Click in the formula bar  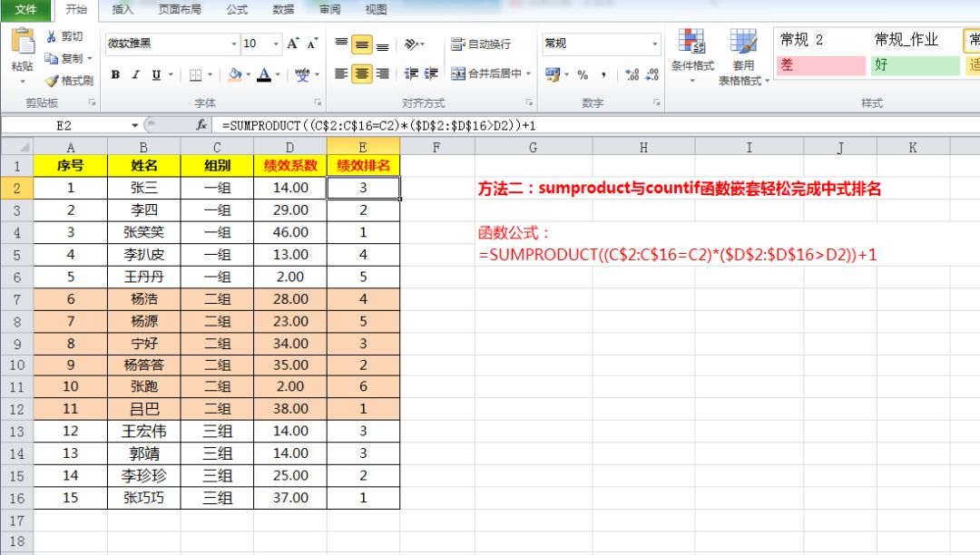[x=593, y=125]
